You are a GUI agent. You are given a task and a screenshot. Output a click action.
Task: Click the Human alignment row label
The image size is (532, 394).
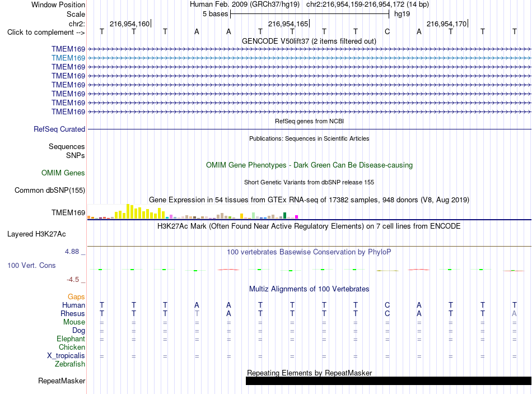pyautogui.click(x=73, y=305)
